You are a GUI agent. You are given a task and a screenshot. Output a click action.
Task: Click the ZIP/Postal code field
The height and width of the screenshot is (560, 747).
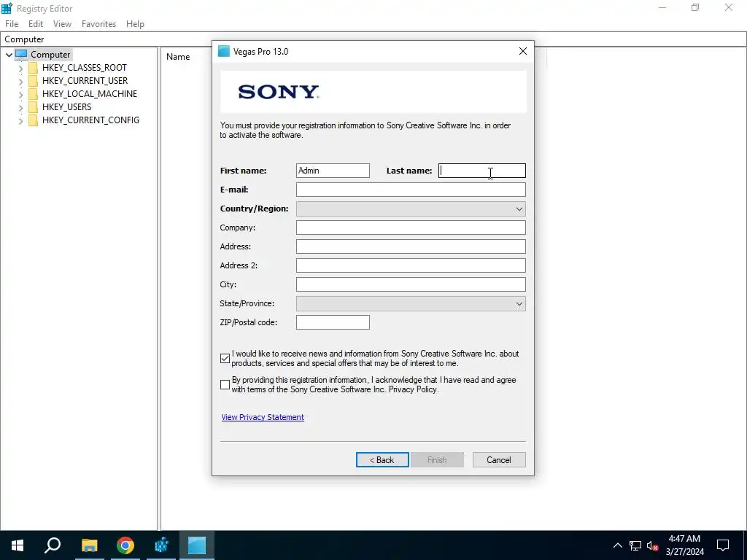click(333, 322)
